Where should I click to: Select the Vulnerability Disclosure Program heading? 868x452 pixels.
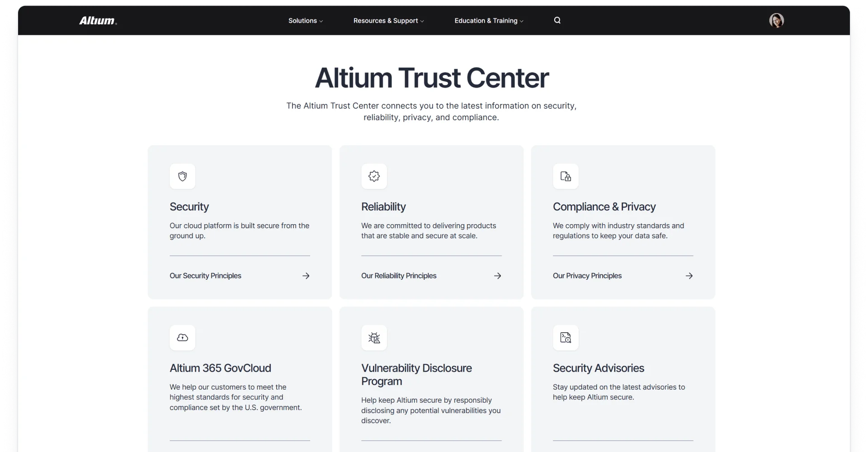416,375
